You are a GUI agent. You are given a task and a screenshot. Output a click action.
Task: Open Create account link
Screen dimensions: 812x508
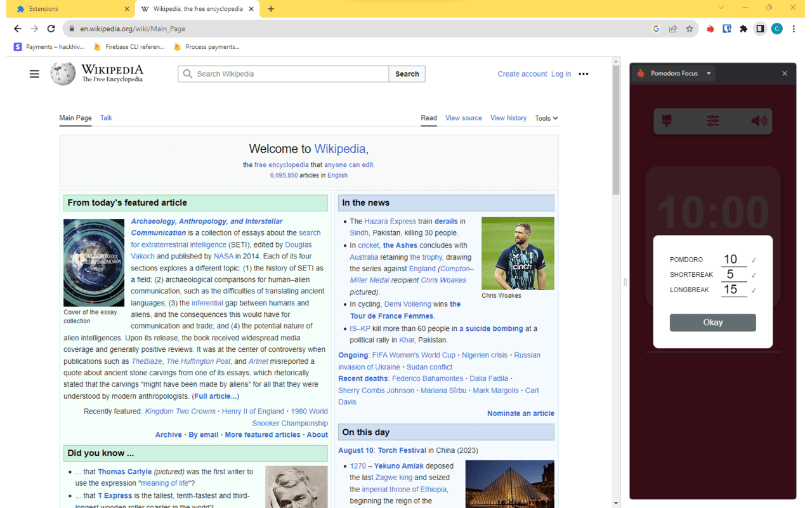click(x=522, y=74)
